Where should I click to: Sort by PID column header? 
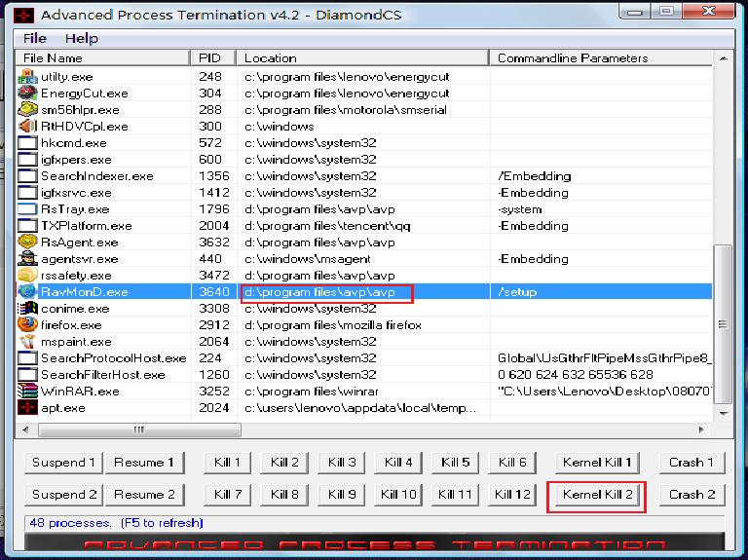213,57
